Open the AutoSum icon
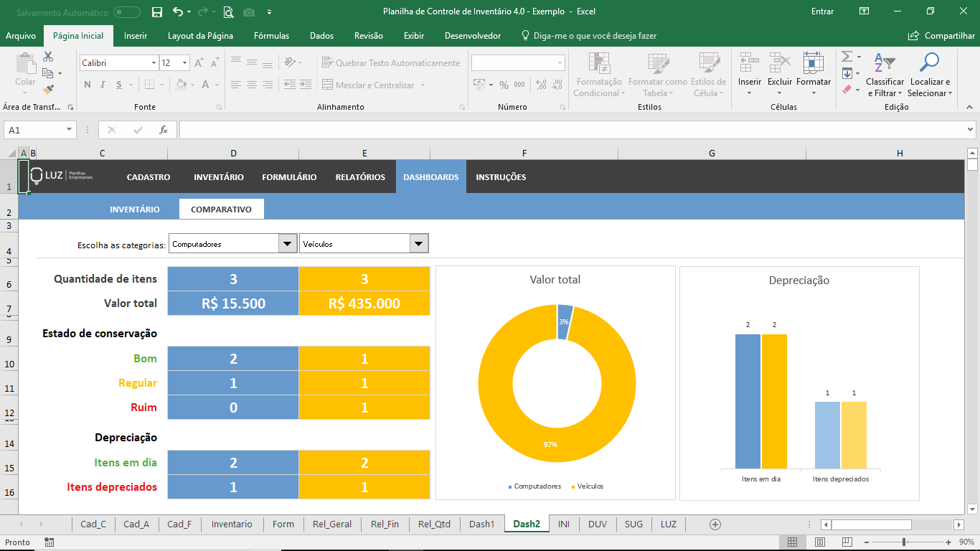This screenshot has width=980, height=551. (x=848, y=57)
